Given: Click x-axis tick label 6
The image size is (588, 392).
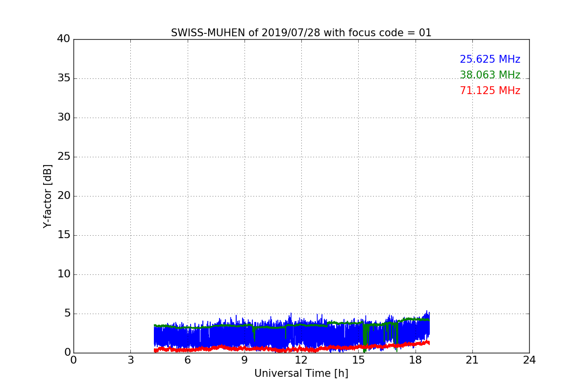Looking at the screenshot, I should pyautogui.click(x=187, y=360).
